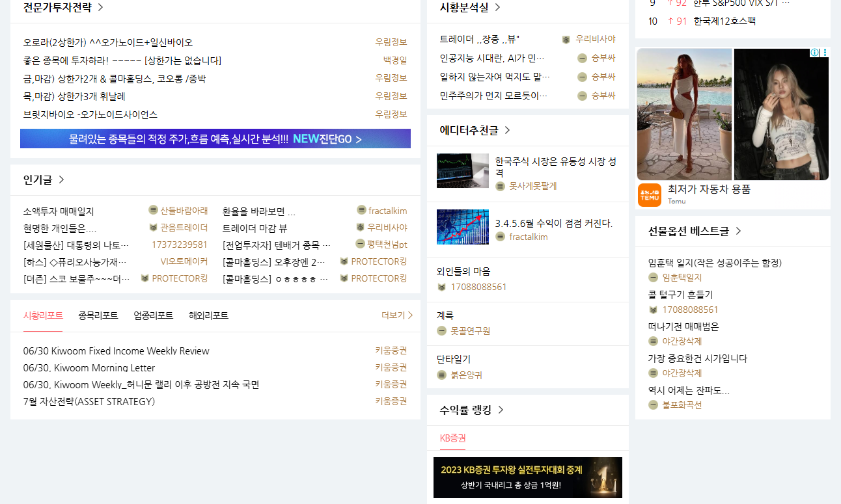Click the ad info (i) icon
The image size is (841, 504).
(x=814, y=53)
